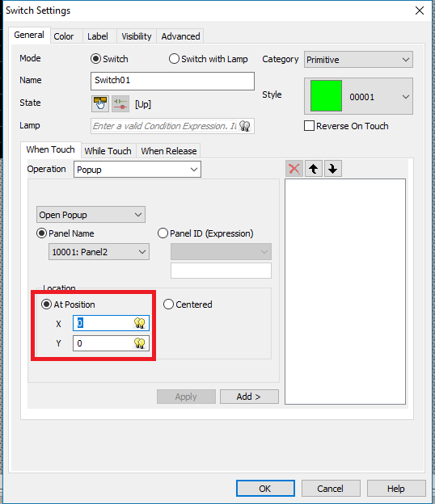Confirm settings with the OK button
The image size is (435, 504).
coord(265,489)
